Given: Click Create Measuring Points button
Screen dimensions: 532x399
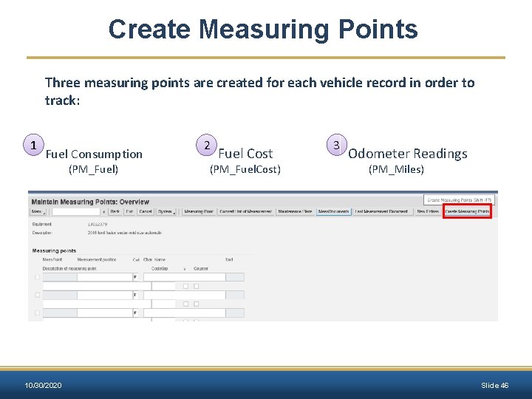Looking at the screenshot, I should pyautogui.click(x=467, y=211).
